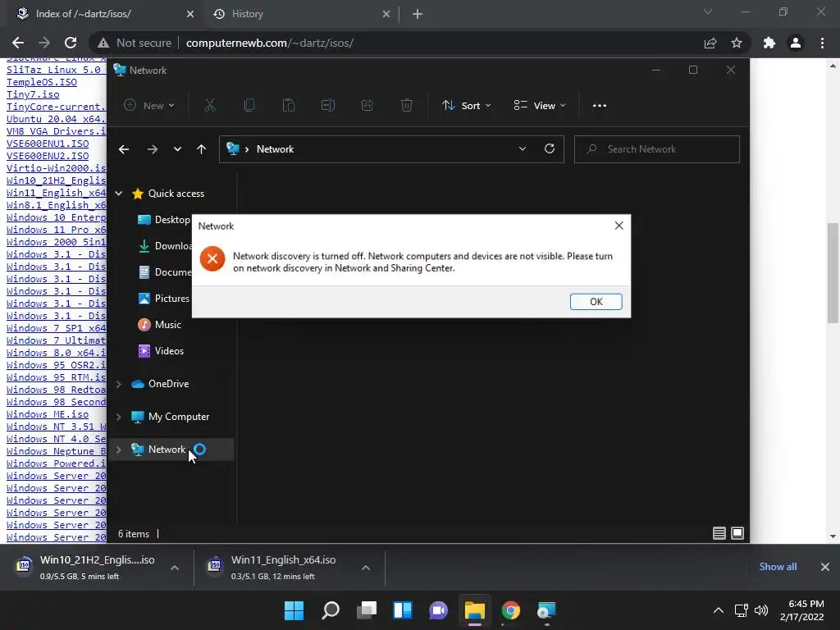Refresh the Network folder

550,149
